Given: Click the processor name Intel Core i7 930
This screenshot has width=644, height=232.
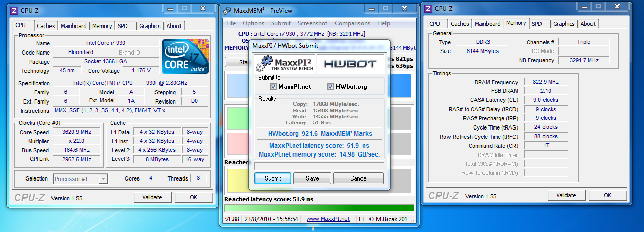Looking at the screenshot, I should coord(106,43).
